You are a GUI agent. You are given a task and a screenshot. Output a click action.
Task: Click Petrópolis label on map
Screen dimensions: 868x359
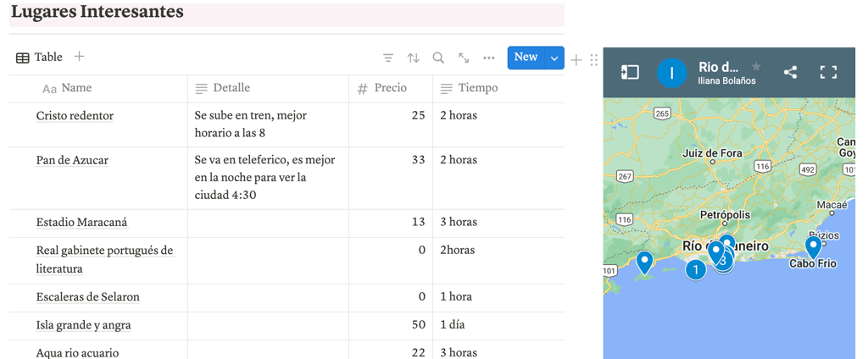point(726,214)
